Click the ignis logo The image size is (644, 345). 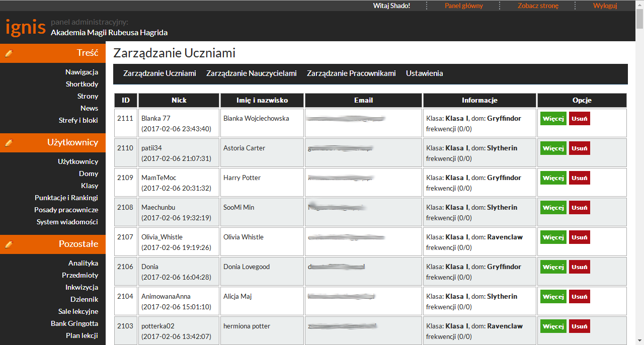tap(26, 27)
